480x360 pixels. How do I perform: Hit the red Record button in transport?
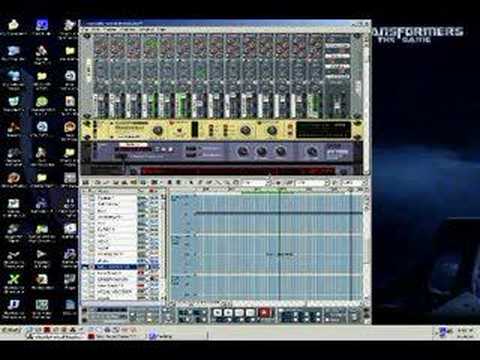pyautogui.click(x=265, y=313)
